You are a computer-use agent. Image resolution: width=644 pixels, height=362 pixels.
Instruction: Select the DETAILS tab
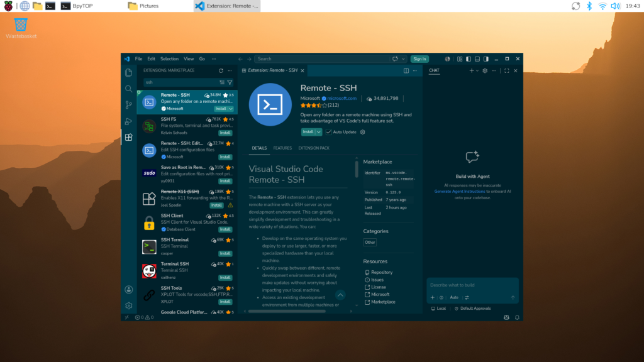click(x=259, y=148)
